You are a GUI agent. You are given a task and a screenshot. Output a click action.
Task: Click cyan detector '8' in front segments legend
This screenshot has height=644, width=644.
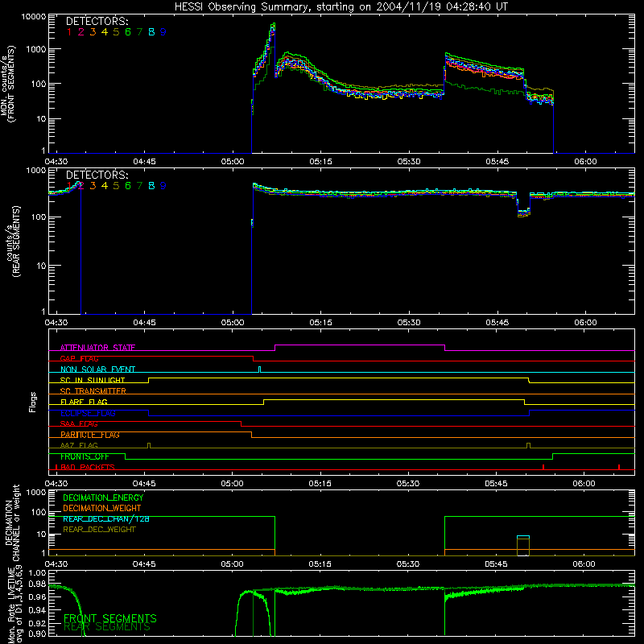click(x=151, y=32)
